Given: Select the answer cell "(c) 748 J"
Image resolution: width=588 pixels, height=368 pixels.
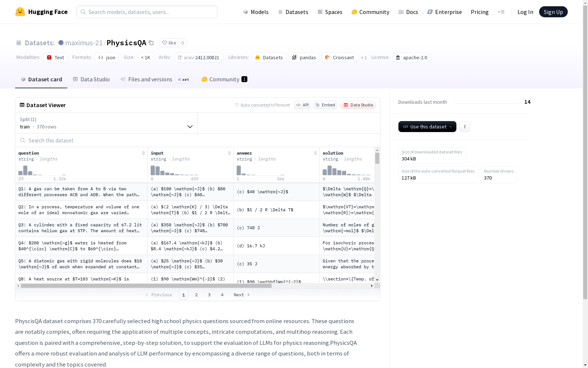Looking at the screenshot, I should tap(276, 228).
